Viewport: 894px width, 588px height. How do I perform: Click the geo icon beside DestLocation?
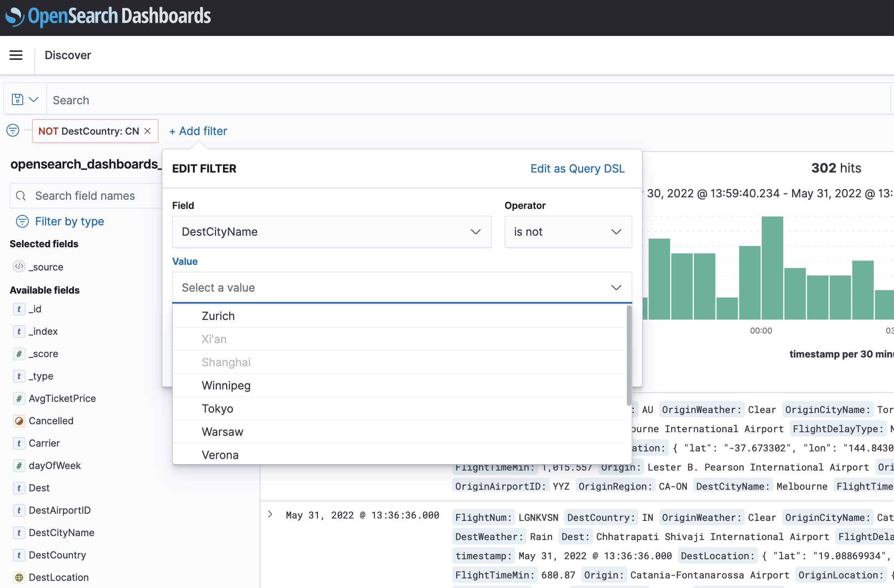pyautogui.click(x=19, y=577)
